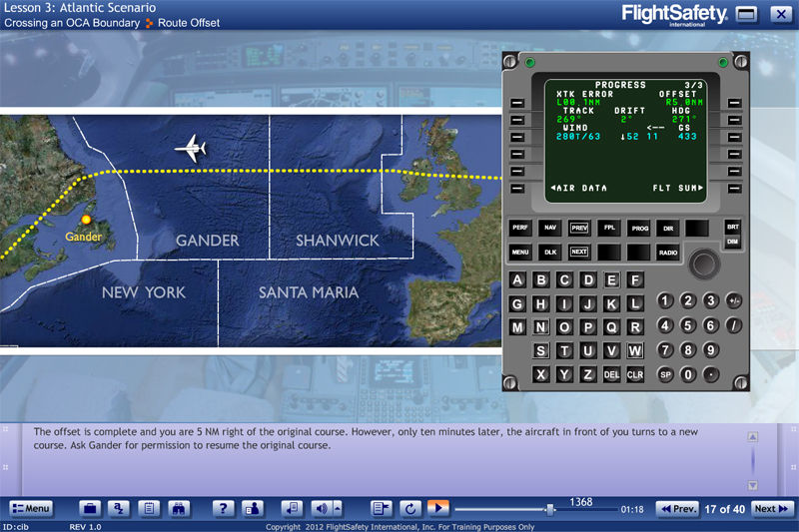Click the decimal point key
Viewport: 799px width, 532px height.
[x=711, y=374]
